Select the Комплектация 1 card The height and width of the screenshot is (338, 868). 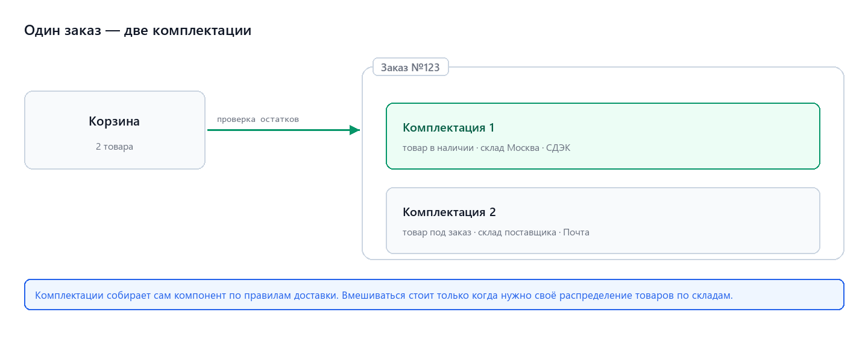coord(603,136)
